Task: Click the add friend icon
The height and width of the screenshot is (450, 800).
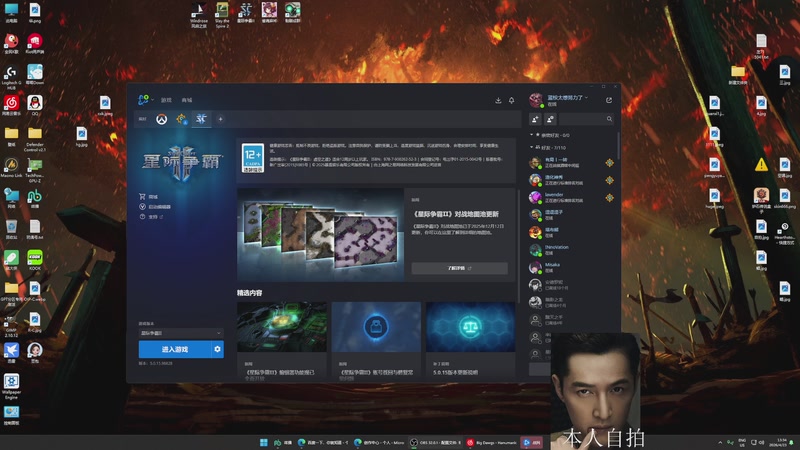Action: tap(535, 119)
